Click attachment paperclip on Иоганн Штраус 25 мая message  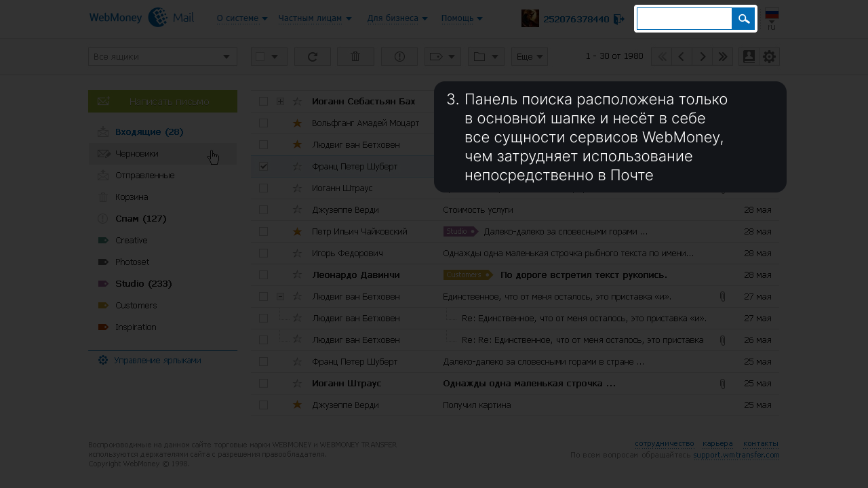click(x=722, y=384)
